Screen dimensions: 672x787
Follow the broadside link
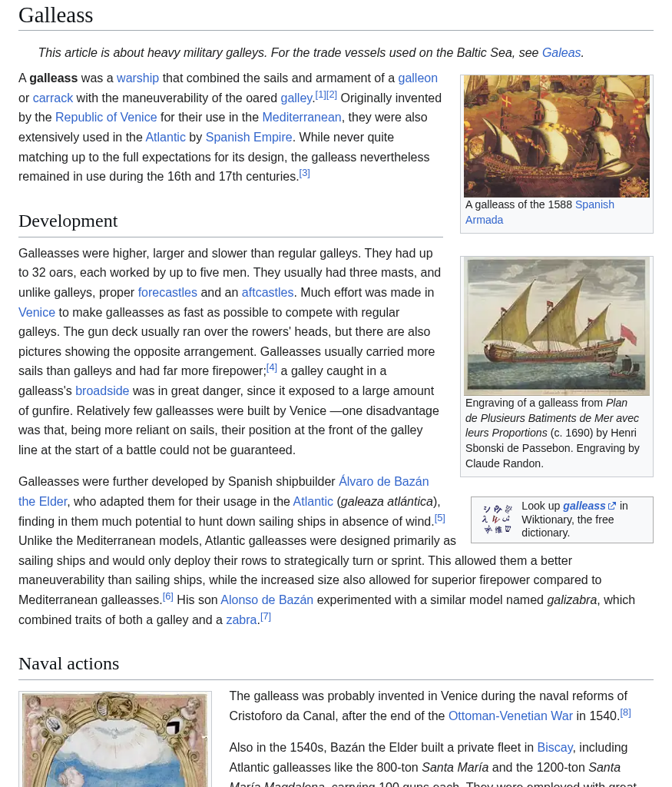pos(102,391)
